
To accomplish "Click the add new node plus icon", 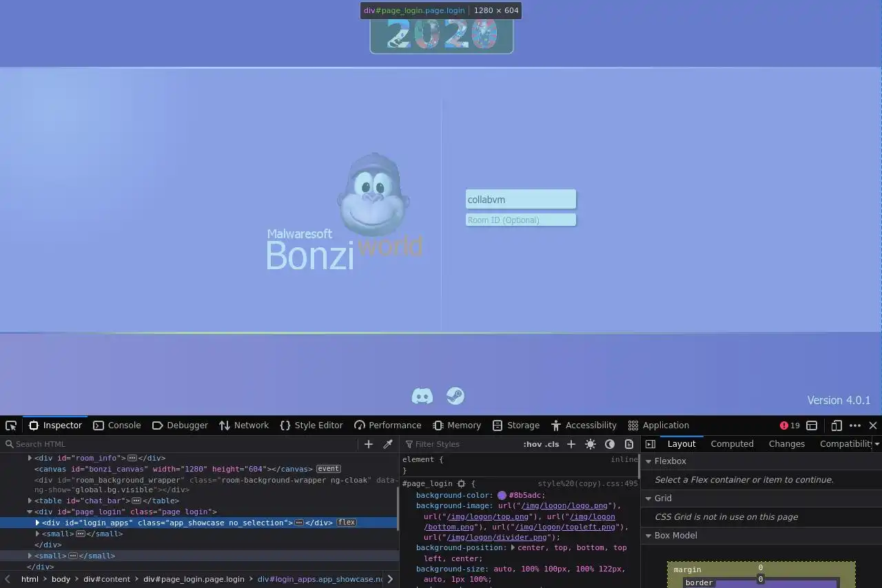I will click(369, 444).
